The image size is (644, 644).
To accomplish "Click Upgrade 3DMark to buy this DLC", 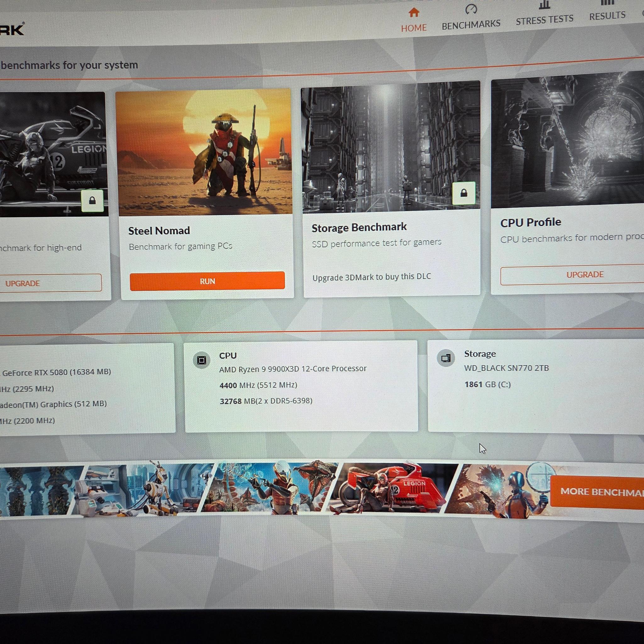I will pos(372,277).
